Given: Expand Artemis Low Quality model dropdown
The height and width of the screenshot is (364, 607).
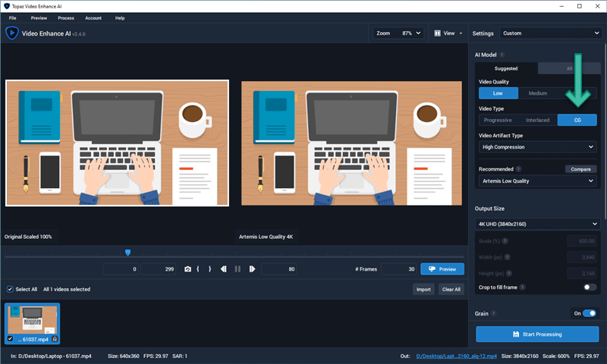Looking at the screenshot, I should (538, 180).
